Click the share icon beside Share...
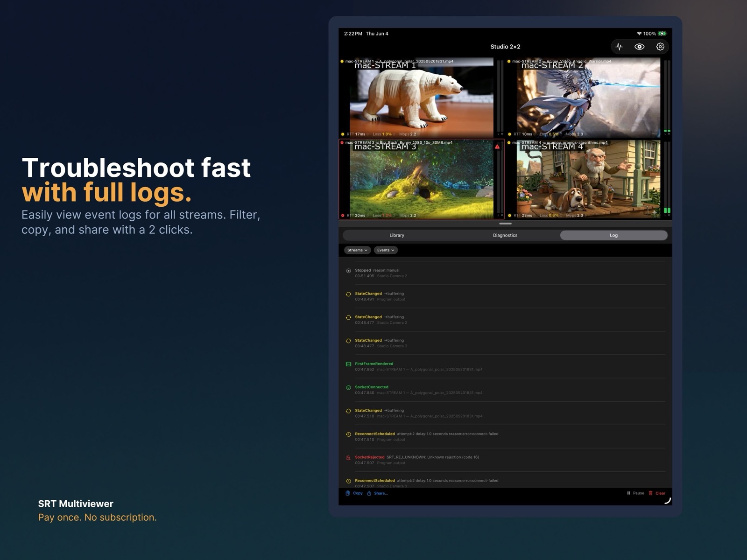The width and height of the screenshot is (747, 560). (x=369, y=493)
